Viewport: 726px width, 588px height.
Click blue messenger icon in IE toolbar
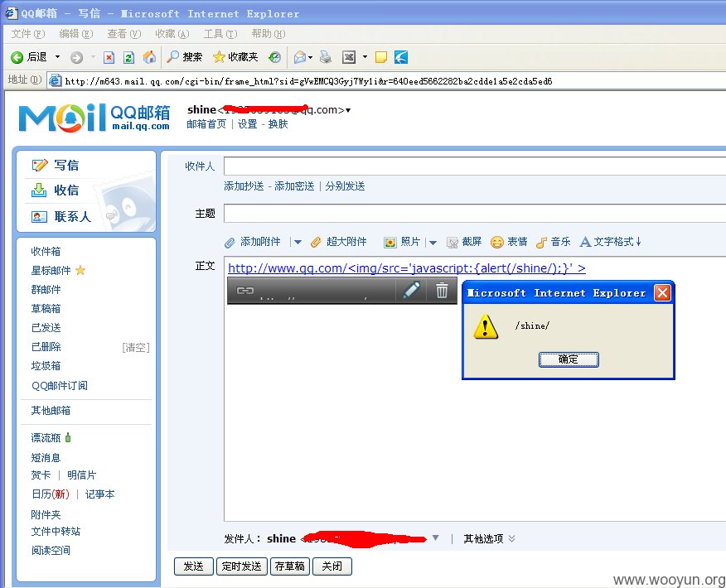coord(401,57)
